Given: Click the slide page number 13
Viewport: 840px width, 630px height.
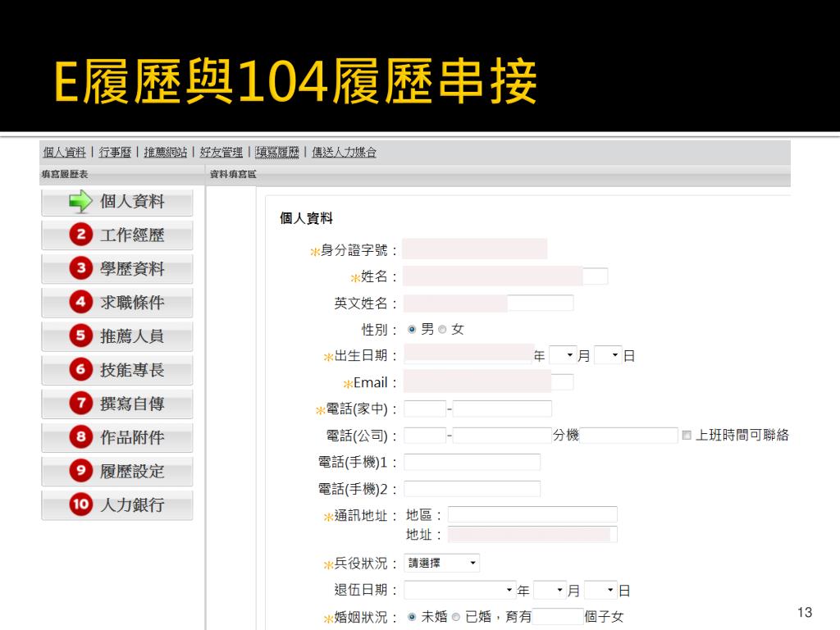Looking at the screenshot, I should pos(805,612).
